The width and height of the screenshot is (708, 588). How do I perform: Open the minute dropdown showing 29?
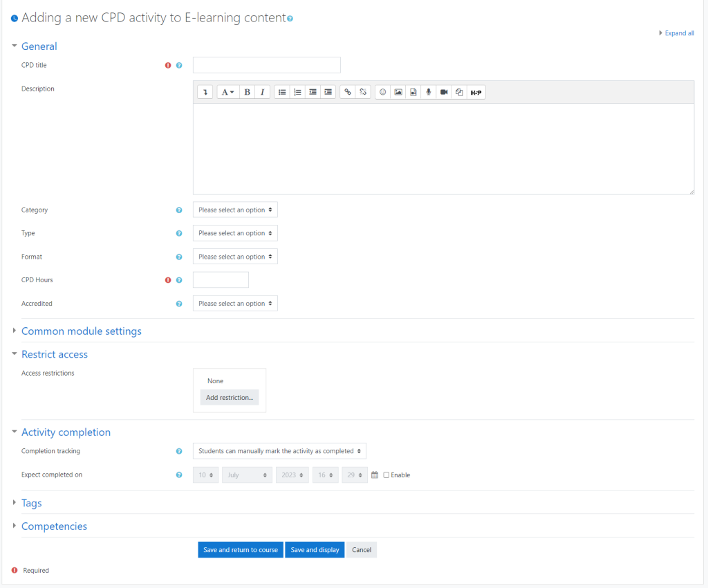pyautogui.click(x=355, y=475)
